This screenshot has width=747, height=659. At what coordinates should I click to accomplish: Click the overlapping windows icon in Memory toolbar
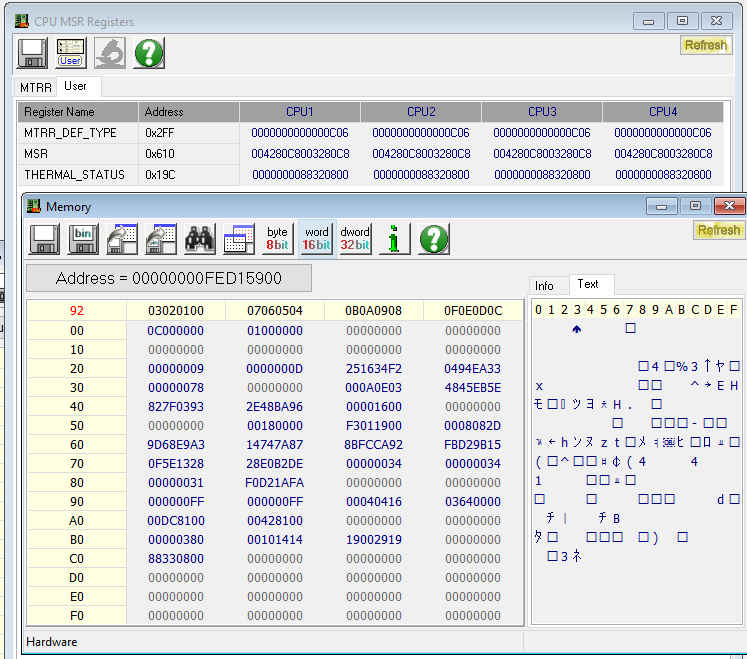[240, 238]
